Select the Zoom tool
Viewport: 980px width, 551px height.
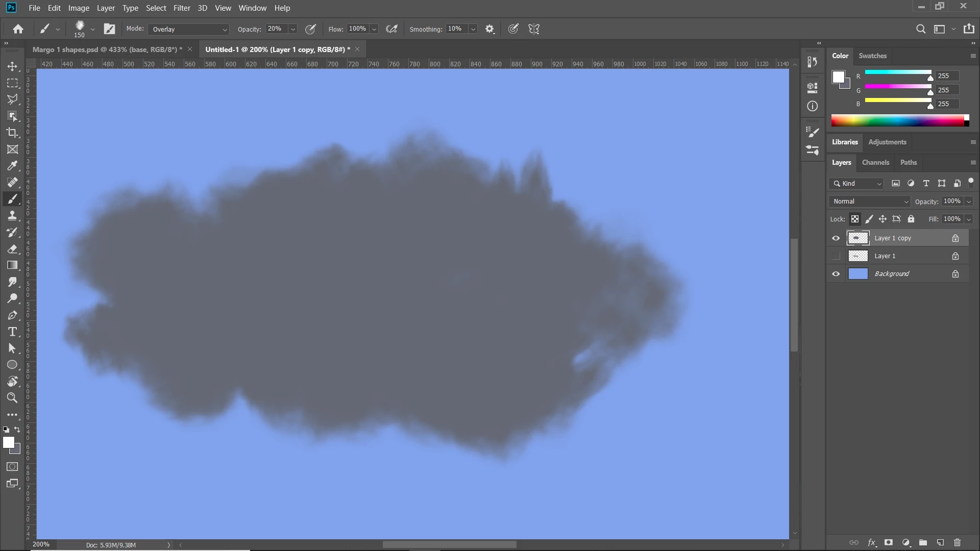point(12,398)
